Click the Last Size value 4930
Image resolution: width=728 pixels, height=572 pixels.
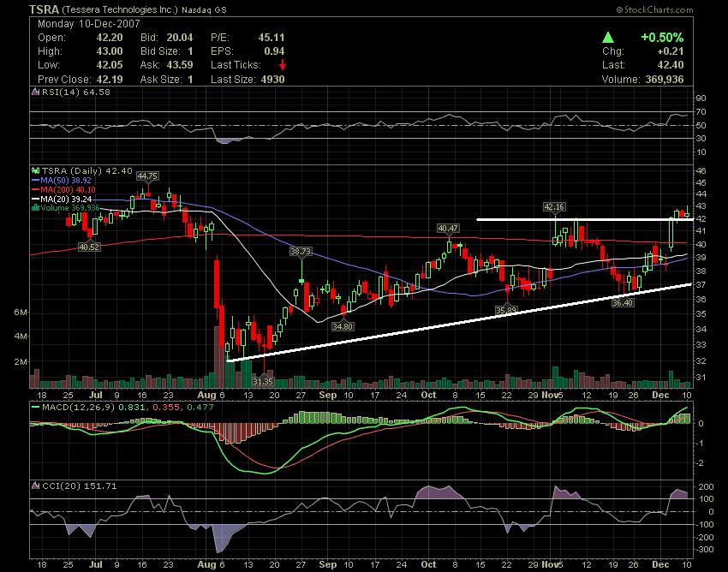(x=272, y=79)
